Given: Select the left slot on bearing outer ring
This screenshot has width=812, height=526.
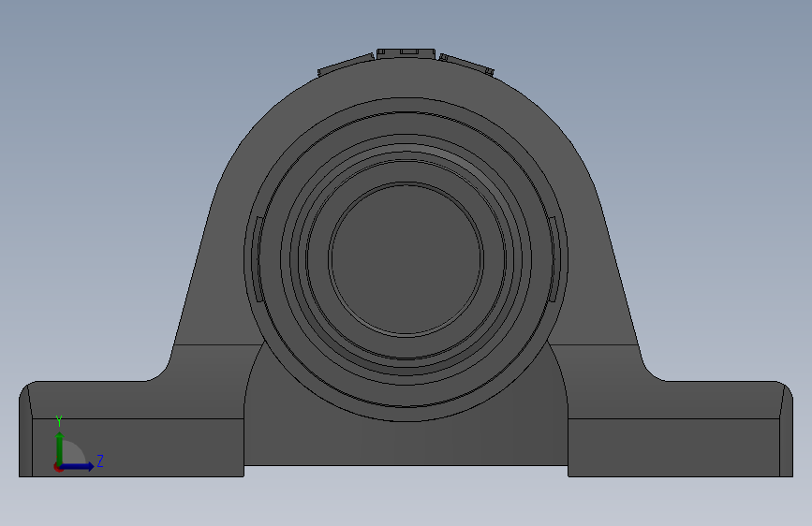Looking at the screenshot, I should [x=258, y=259].
